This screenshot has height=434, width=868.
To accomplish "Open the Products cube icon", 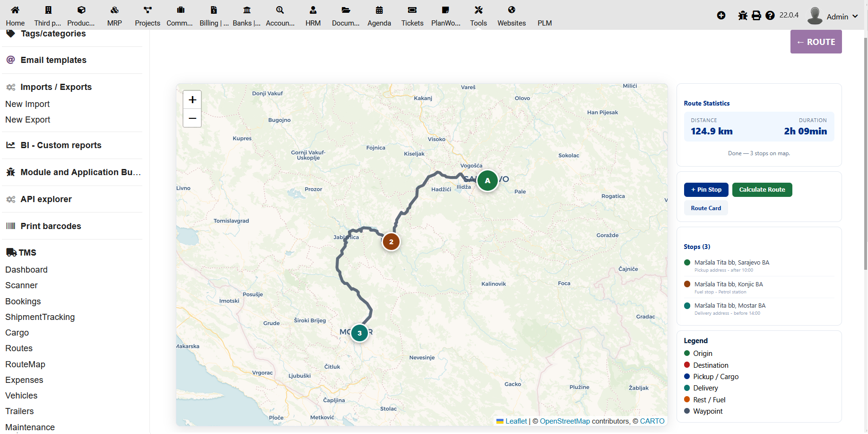I will click(81, 10).
